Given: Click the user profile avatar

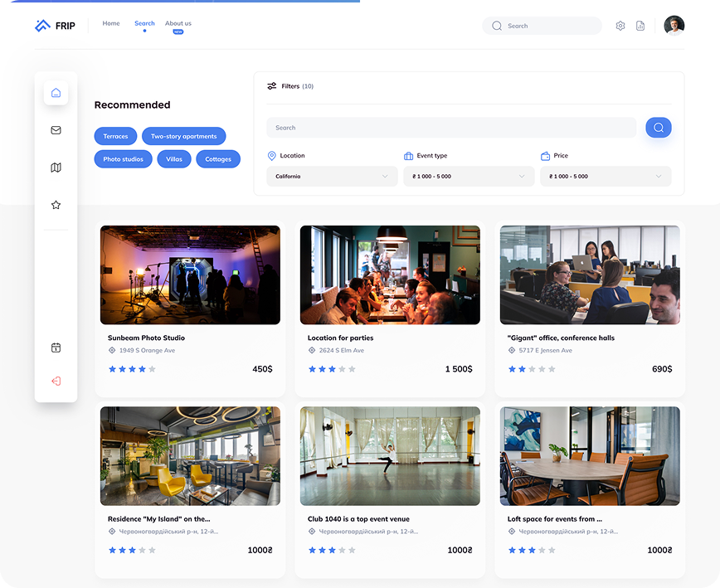Looking at the screenshot, I should (674, 26).
